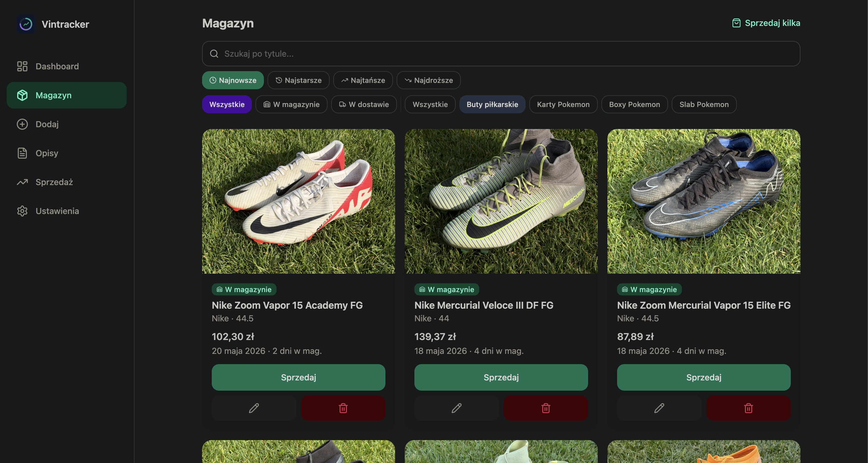Image resolution: width=868 pixels, height=463 pixels.
Task: Delete Nike Zoom Vapor 15 Academy FG with trash icon
Action: click(343, 408)
